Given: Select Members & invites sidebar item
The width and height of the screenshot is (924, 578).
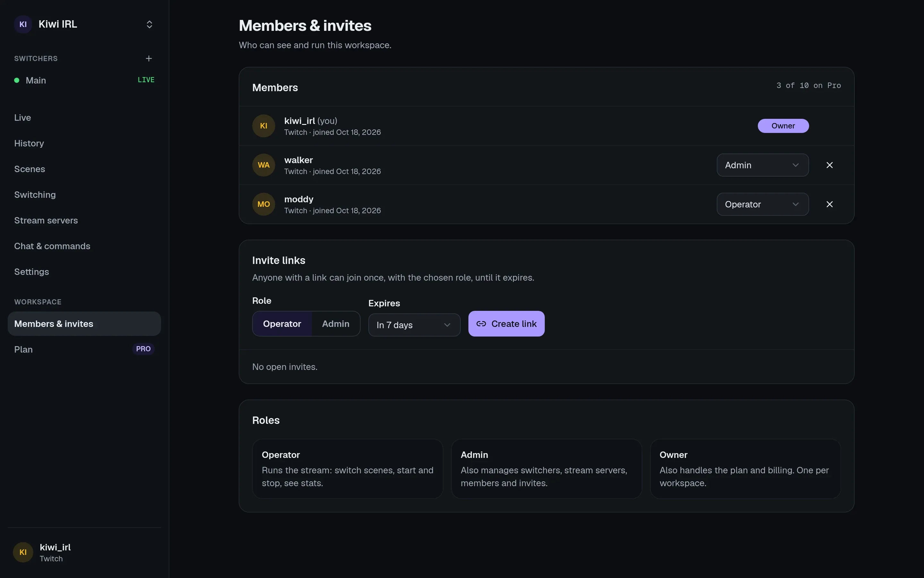Looking at the screenshot, I should 84,324.
